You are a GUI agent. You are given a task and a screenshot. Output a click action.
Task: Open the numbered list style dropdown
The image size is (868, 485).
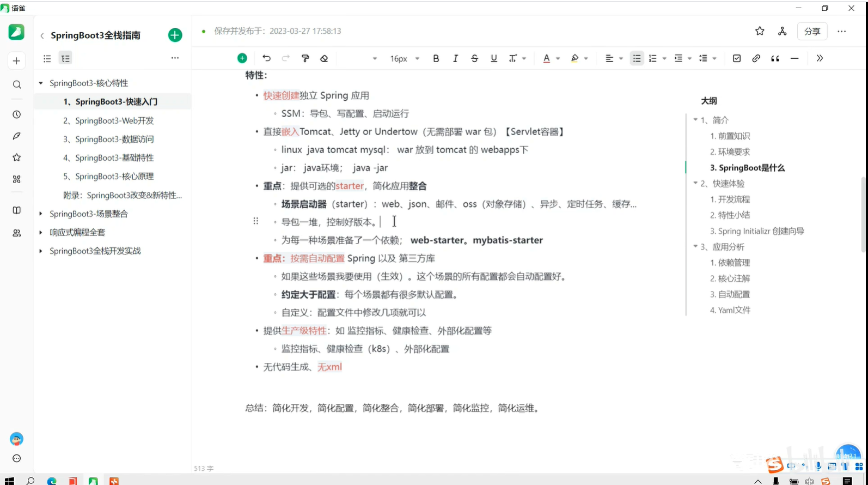click(x=664, y=58)
